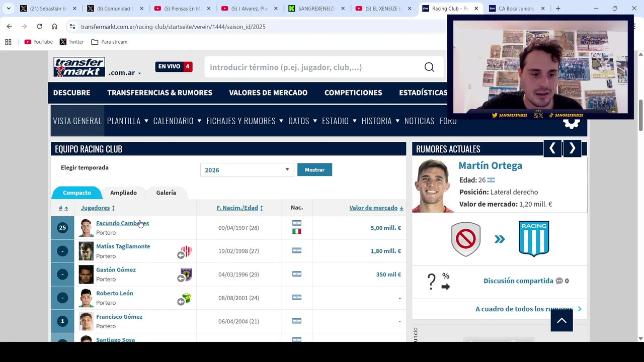Open Matías Tagliamonte player link
This screenshot has width=644, height=362.
[123, 246]
